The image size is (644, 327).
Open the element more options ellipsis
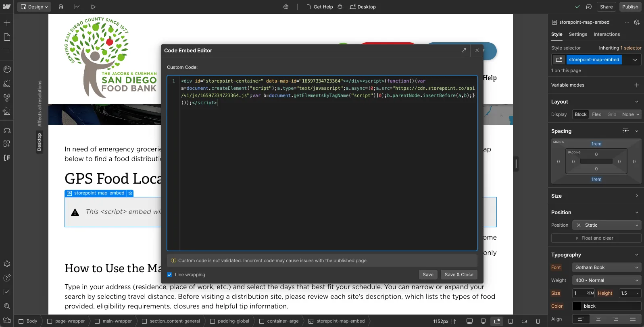click(627, 22)
